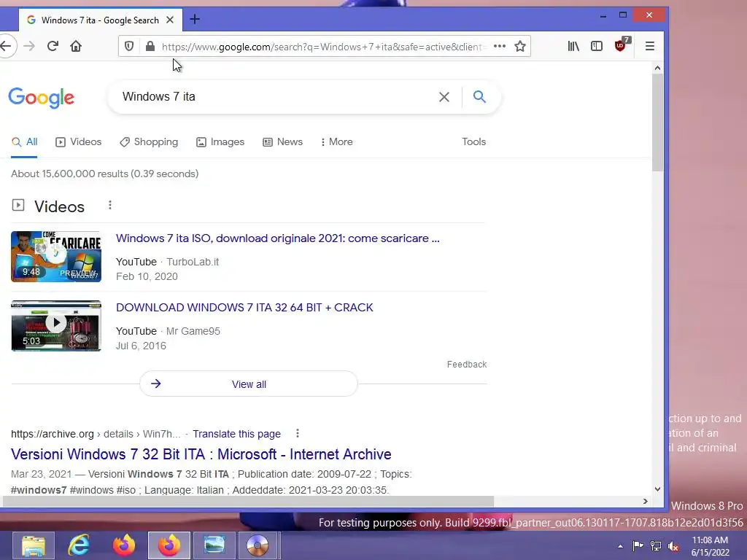Show site security padlock details
This screenshot has height=560, width=747.
coord(150,46)
